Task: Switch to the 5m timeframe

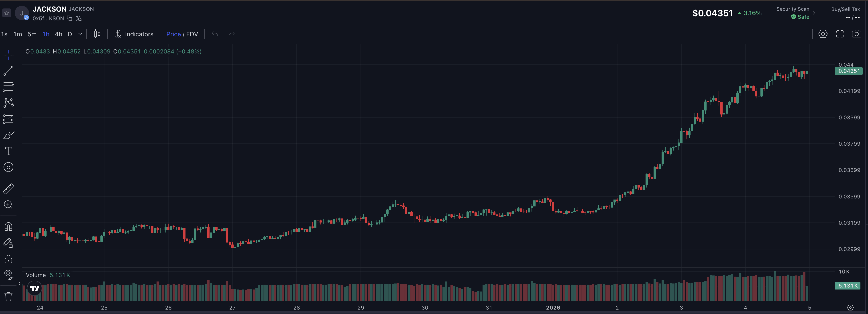Action: (x=32, y=34)
